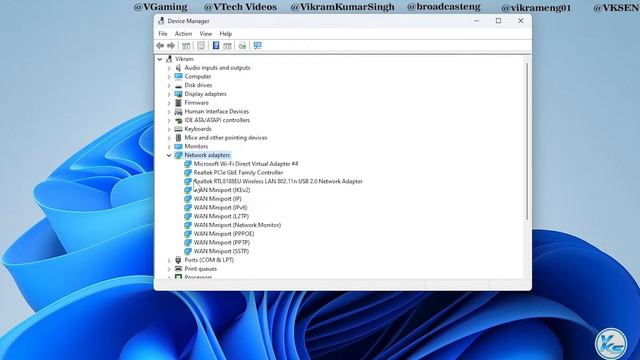Select Microsoft Wi-Fi Direct Virtual Adapter #4
The image size is (640, 360).
[x=246, y=164]
